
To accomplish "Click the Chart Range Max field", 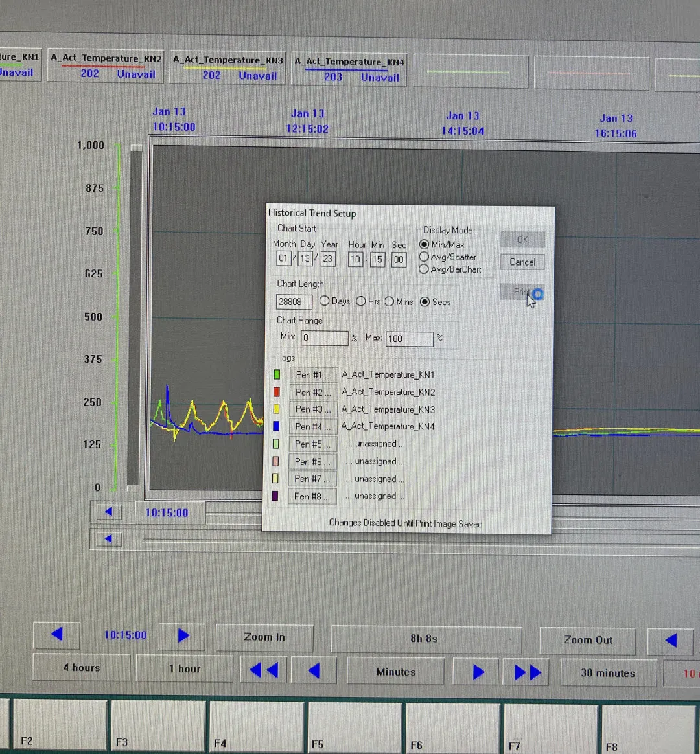I will pos(409,339).
